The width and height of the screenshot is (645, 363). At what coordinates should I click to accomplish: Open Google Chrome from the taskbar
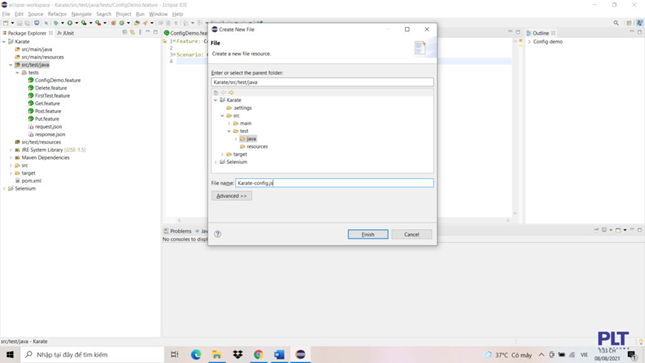(258, 354)
